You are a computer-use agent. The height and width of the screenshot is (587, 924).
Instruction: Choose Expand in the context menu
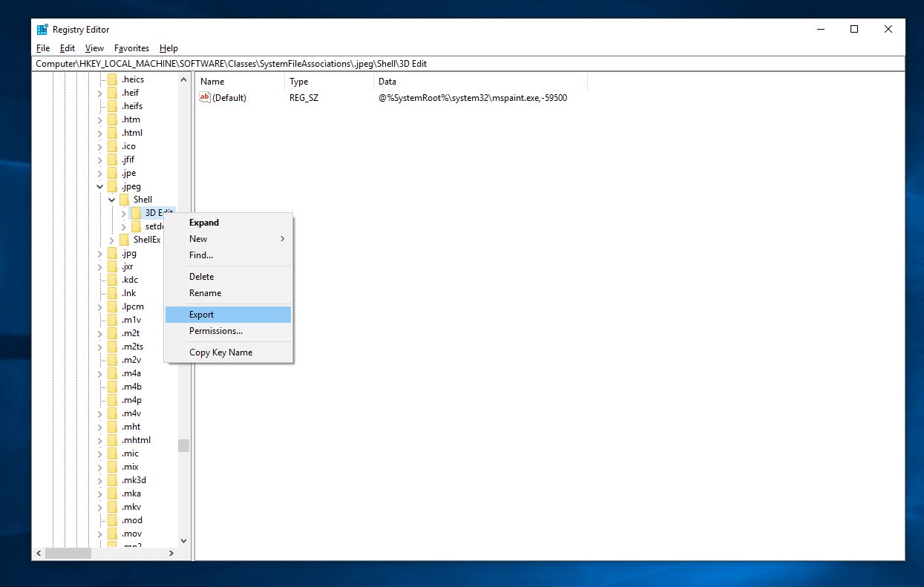229,223
